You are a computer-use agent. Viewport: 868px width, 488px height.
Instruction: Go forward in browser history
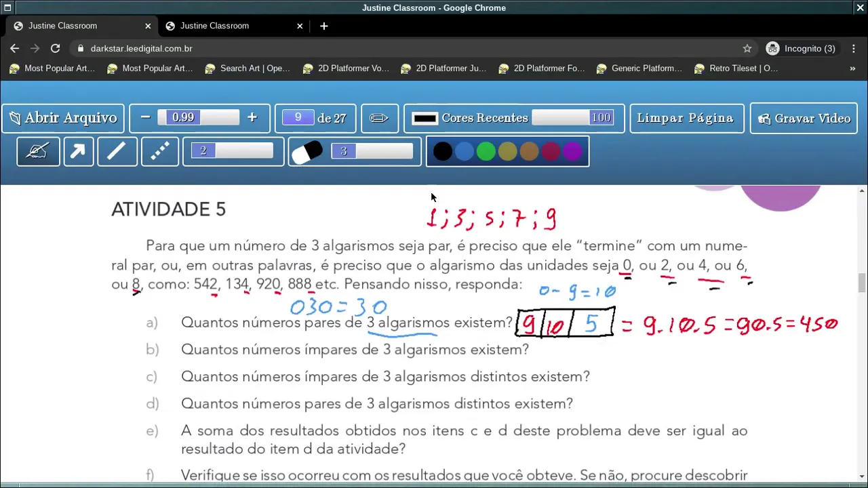point(35,48)
